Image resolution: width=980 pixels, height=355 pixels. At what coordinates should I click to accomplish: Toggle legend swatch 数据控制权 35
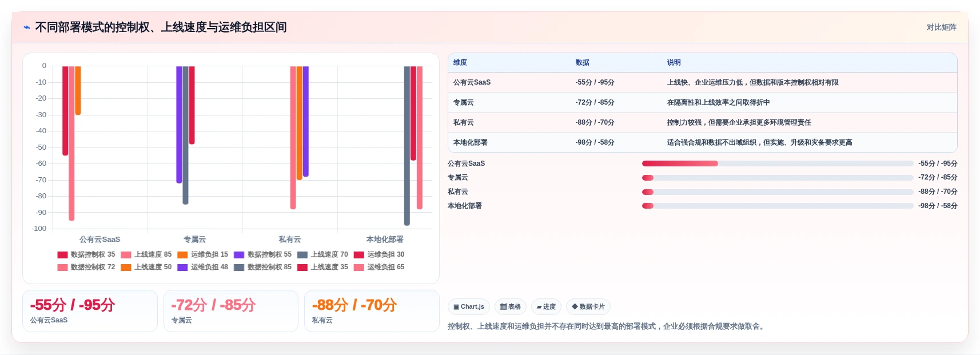62,255
